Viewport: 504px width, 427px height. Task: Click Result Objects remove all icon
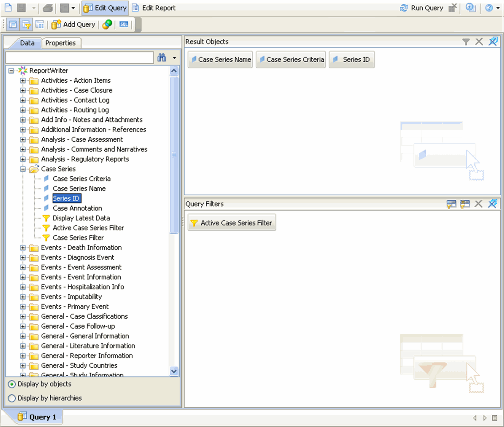493,41
